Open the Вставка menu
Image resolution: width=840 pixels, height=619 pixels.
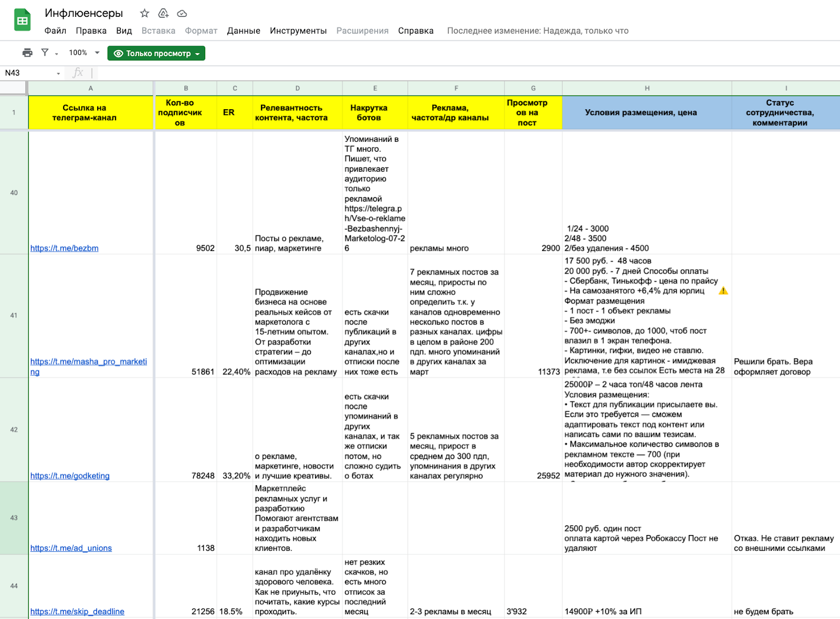[x=158, y=30]
